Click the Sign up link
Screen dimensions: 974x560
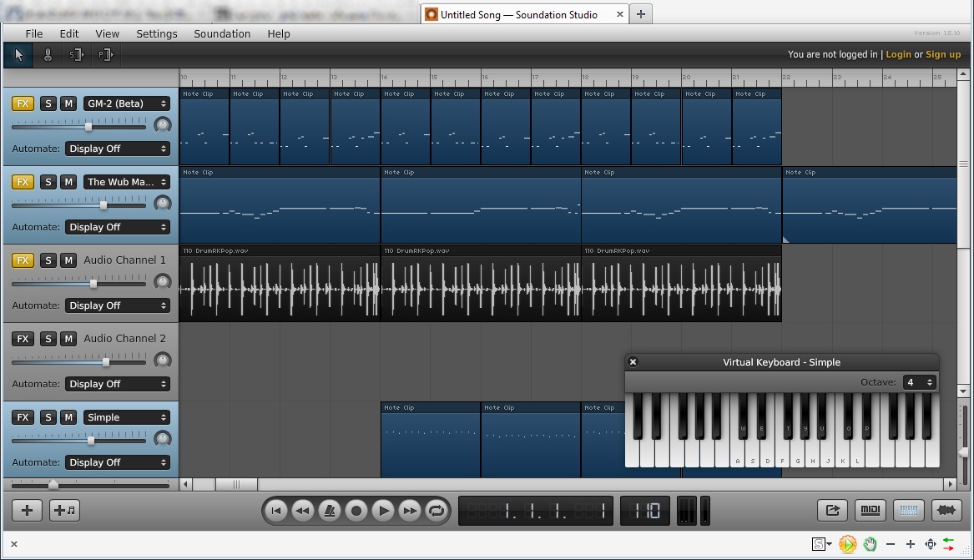[x=943, y=54]
